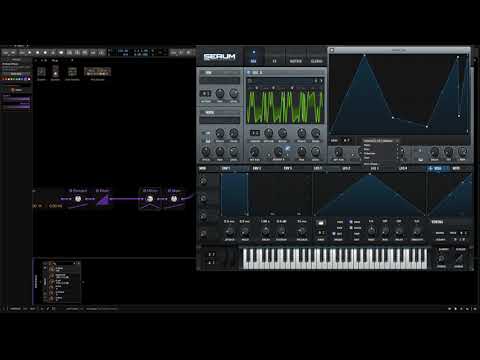Screen dimensions: 480x360
Task: Toggle the portamento SCALED option
Action: pos(460,249)
